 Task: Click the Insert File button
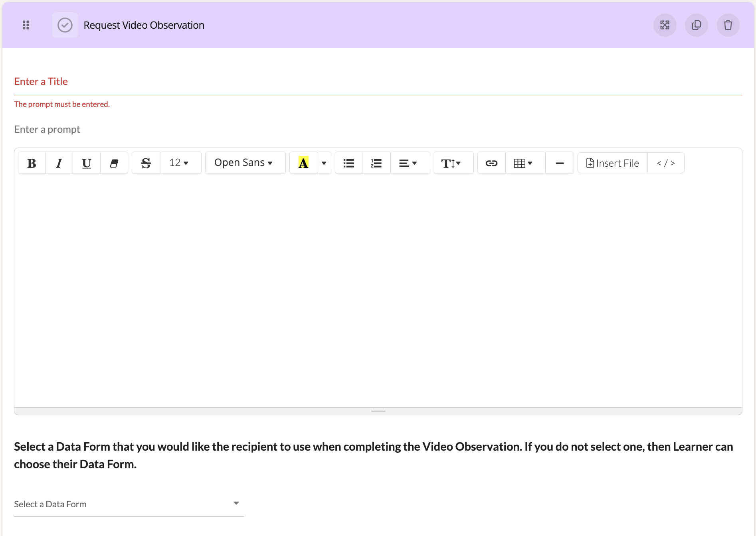612,163
